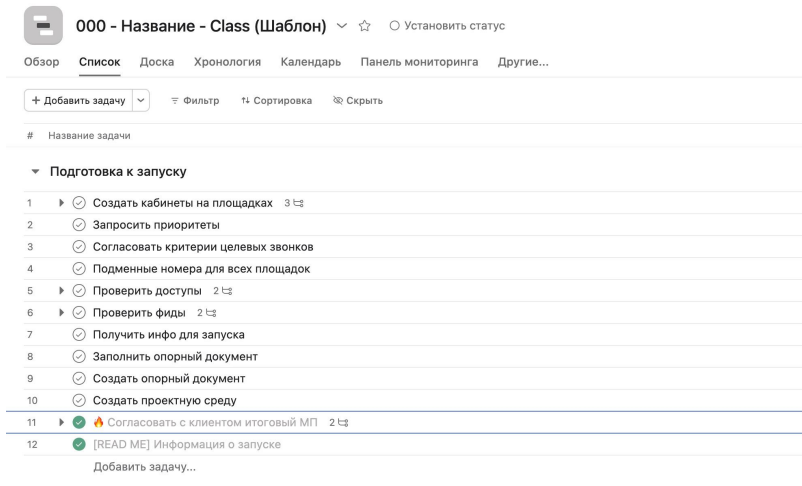Mark Получить инфо для запуска complete
Screen dimensions: 802x486
[79, 335]
